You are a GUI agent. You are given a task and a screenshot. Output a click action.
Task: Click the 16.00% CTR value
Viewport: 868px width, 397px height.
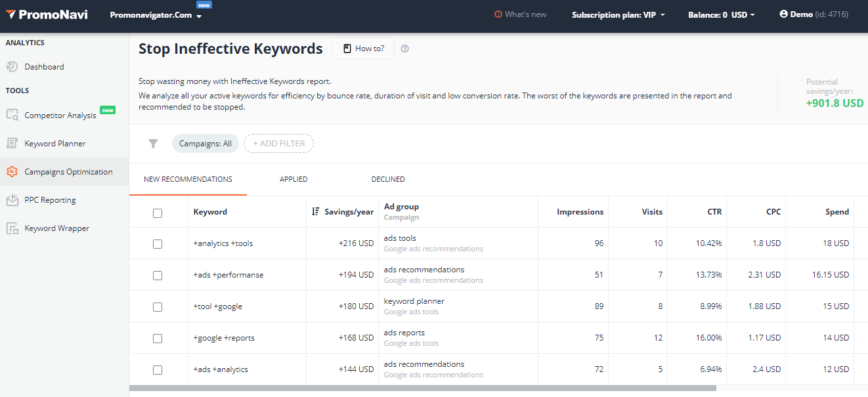tap(708, 338)
